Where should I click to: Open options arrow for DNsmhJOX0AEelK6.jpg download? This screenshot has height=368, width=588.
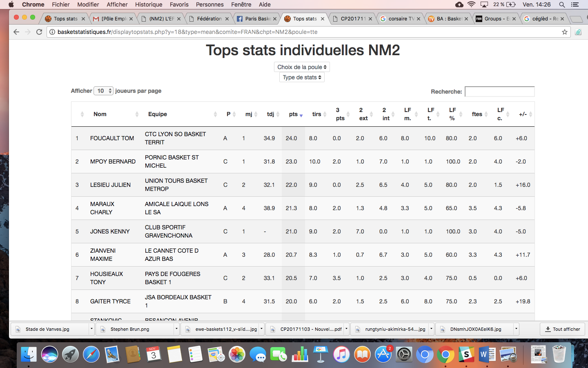[x=516, y=329]
